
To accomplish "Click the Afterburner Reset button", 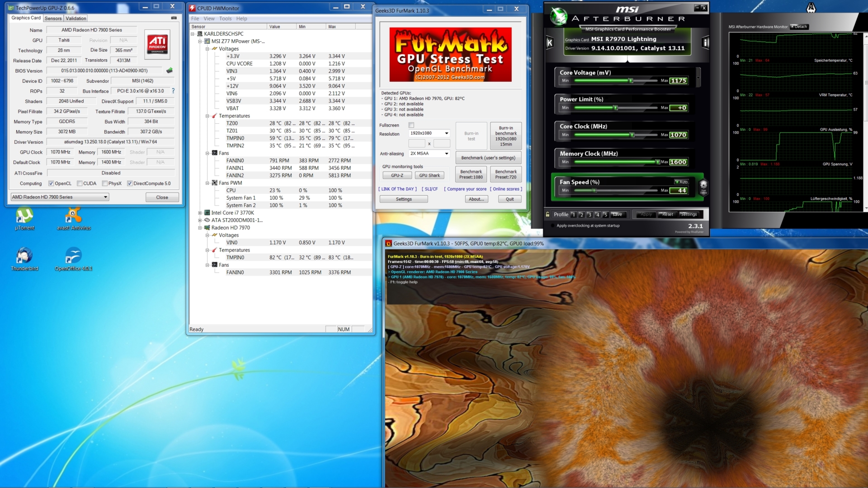I will tap(667, 215).
